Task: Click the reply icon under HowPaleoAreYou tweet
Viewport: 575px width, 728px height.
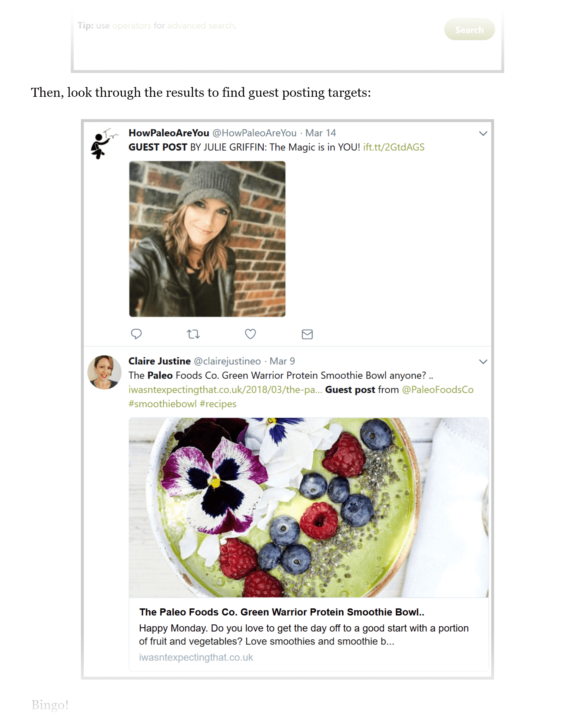Action: click(x=136, y=334)
